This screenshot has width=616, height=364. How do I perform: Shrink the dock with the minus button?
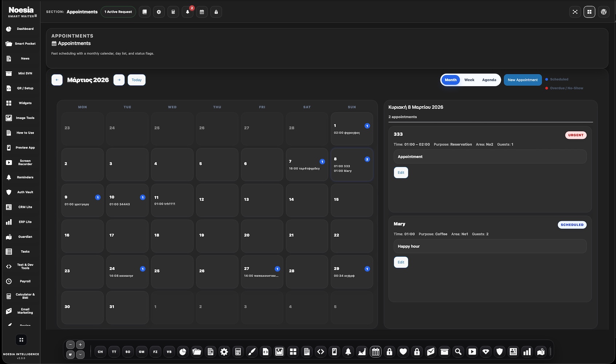71,345
